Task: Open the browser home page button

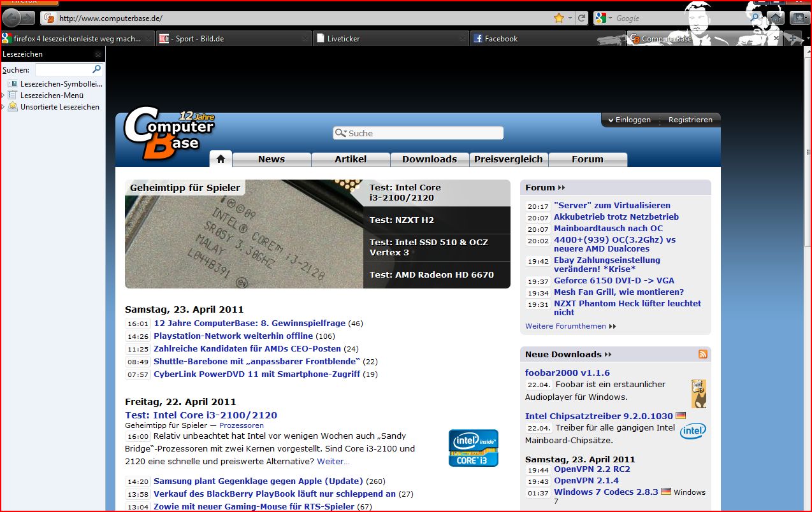Action: click(x=776, y=18)
